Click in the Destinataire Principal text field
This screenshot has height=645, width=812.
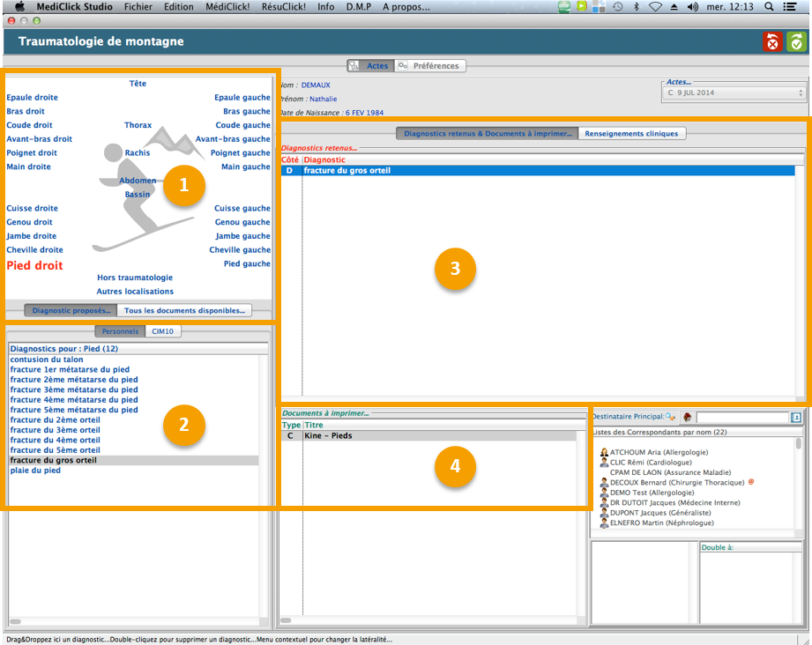click(741, 417)
